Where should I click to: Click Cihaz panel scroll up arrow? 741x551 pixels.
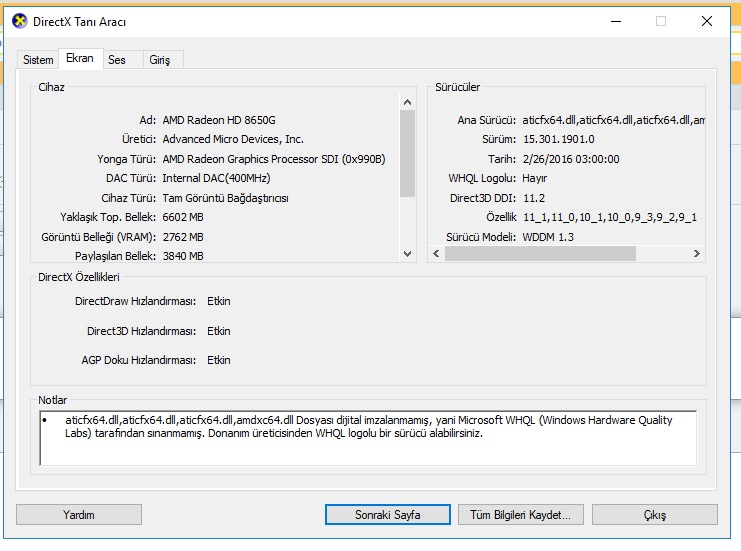pyautogui.click(x=407, y=102)
